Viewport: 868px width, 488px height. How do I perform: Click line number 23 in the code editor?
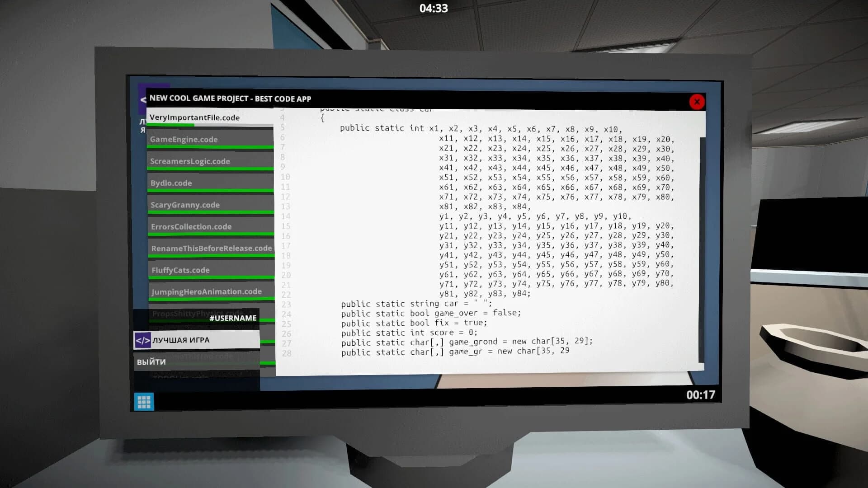coord(285,305)
